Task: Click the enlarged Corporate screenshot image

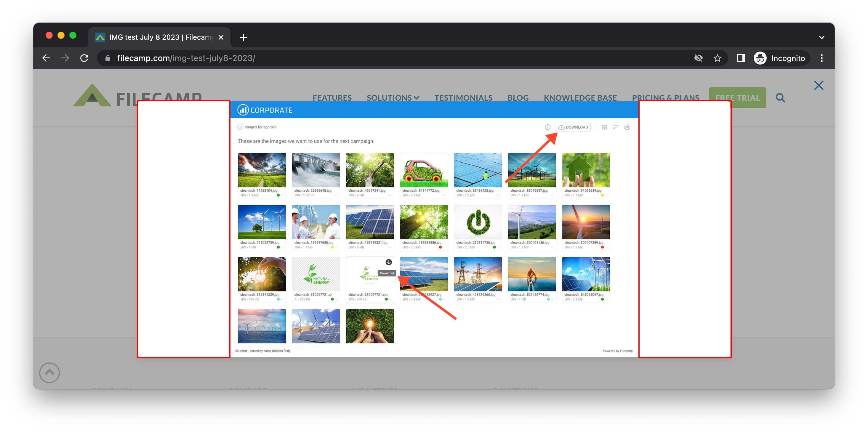Action: pos(434,229)
